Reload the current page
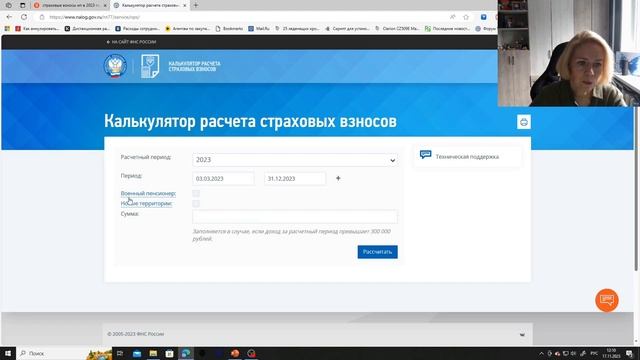 [x=24, y=17]
